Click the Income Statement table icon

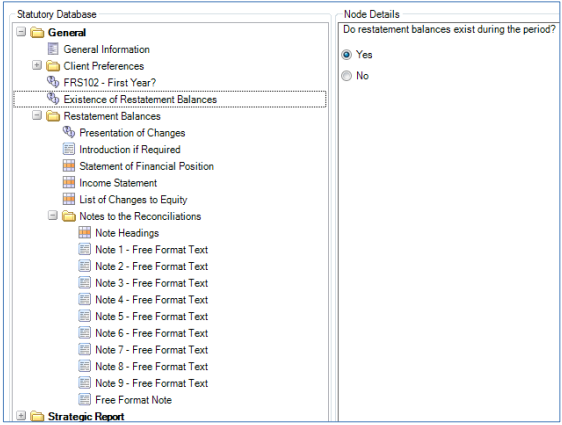coord(69,182)
